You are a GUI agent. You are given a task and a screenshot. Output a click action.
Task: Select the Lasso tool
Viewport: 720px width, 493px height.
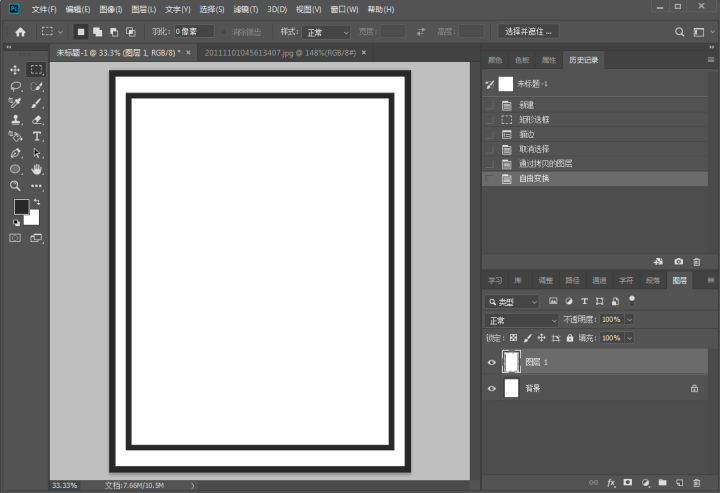coord(16,86)
